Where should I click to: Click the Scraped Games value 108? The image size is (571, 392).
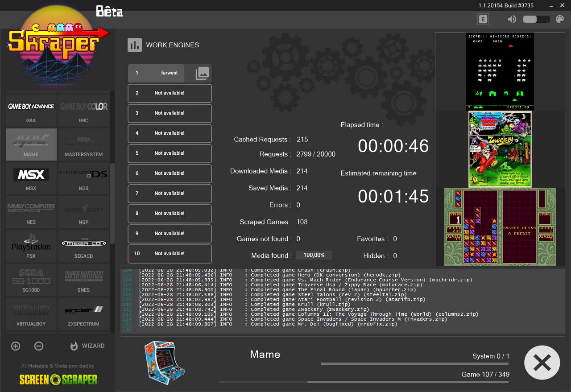tap(302, 222)
